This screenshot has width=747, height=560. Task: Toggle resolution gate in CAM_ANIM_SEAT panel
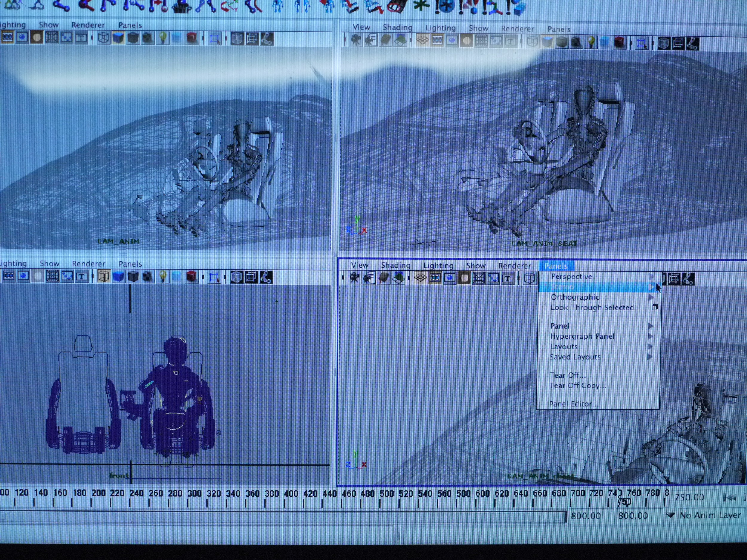pyautogui.click(x=452, y=41)
